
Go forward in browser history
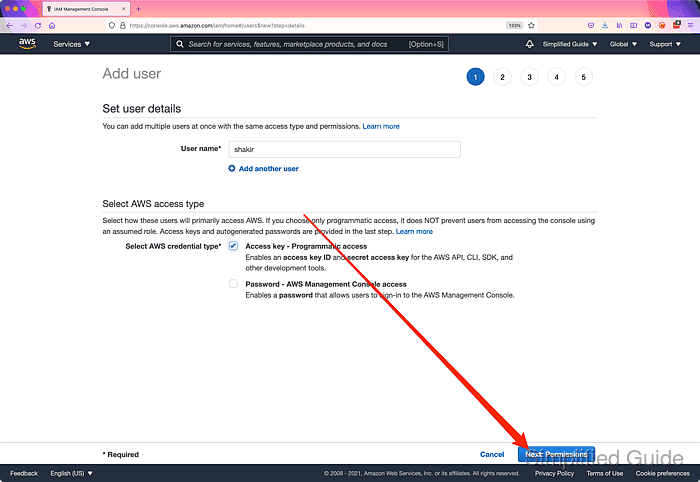click(24, 25)
